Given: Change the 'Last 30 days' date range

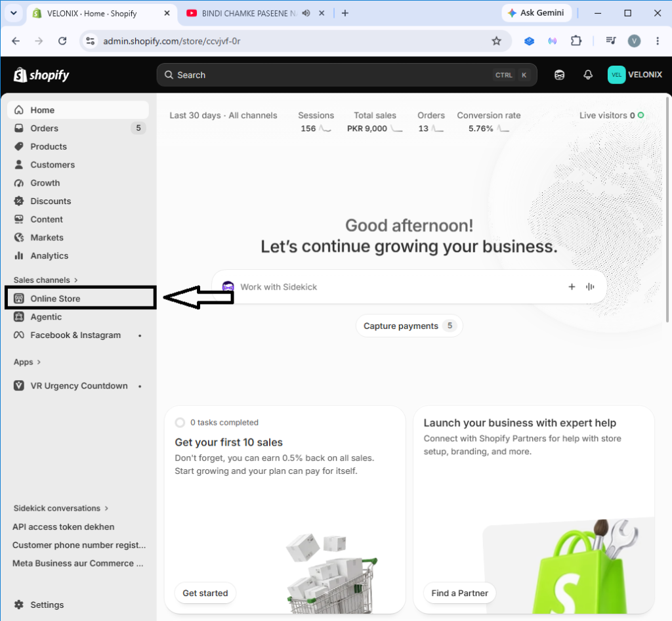Looking at the screenshot, I should (x=195, y=116).
